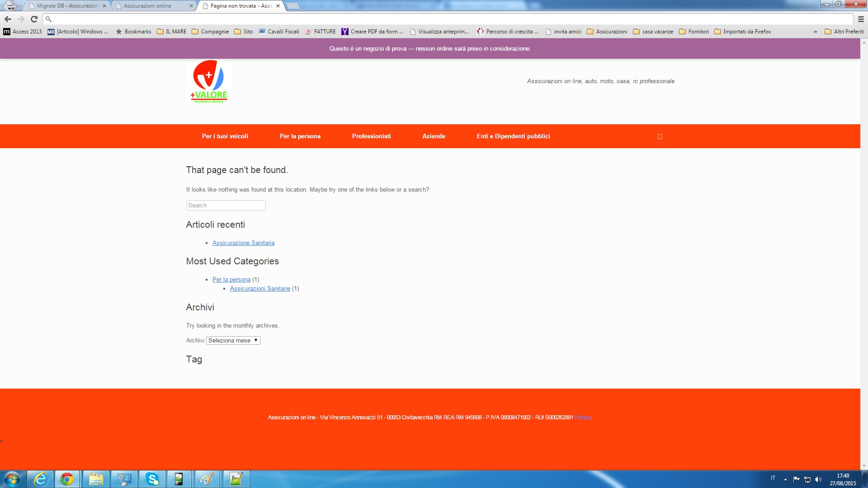This screenshot has height=488, width=868.
Task: Open the Importati da Firefox folder
Action: pyautogui.click(x=743, y=32)
